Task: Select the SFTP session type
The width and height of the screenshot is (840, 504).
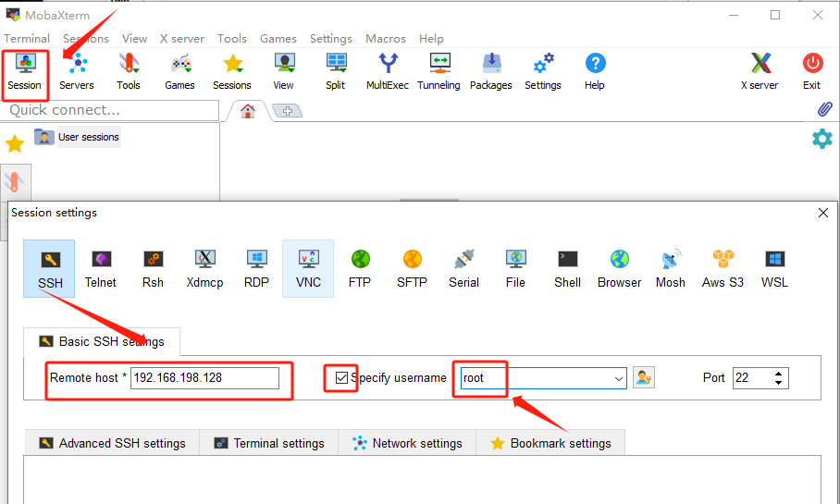Action: tap(412, 269)
